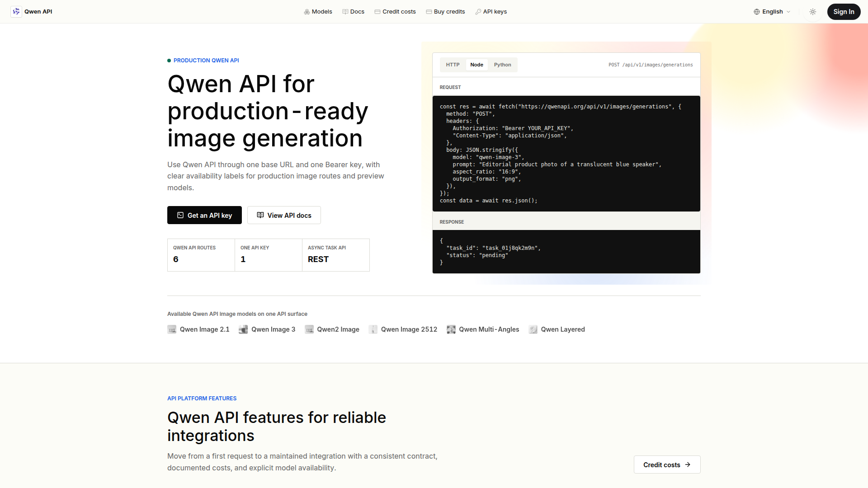Click the REQUEST section label

coord(450,87)
